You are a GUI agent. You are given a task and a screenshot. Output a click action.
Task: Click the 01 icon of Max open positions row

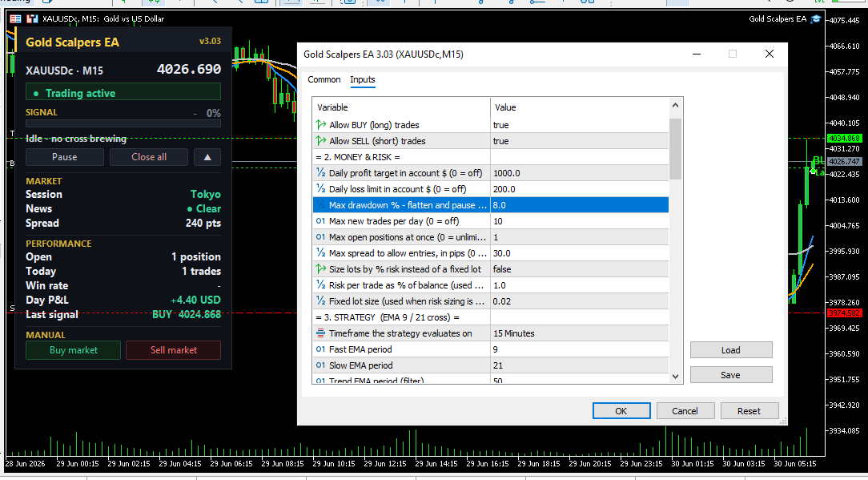tap(321, 237)
